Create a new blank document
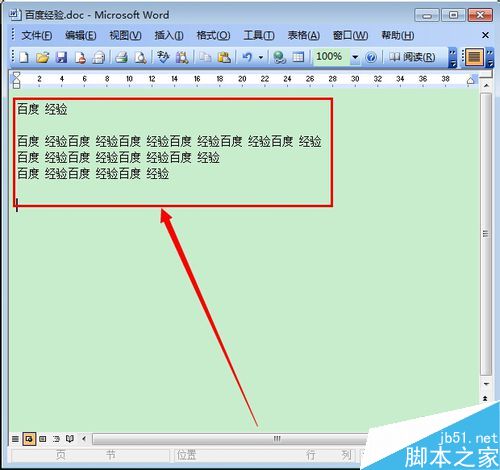Screen dimensions: 500x470 24,57
